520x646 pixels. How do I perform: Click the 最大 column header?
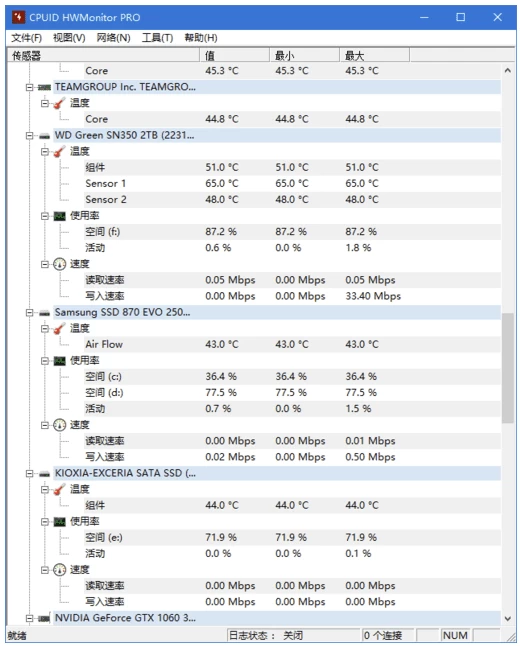(x=375, y=55)
